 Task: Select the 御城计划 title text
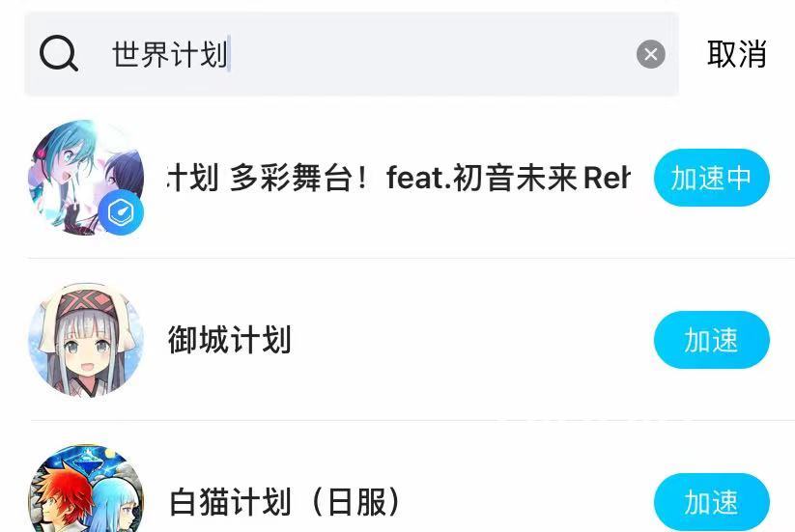click(229, 340)
